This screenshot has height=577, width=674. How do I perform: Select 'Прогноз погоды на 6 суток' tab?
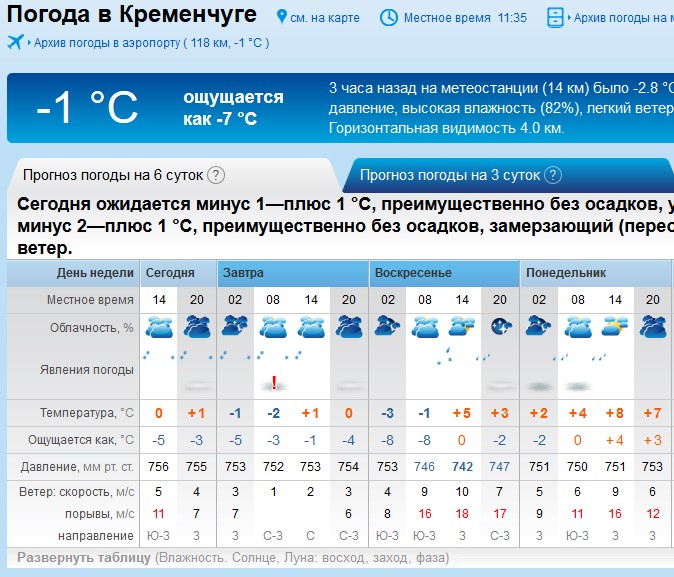click(112, 175)
